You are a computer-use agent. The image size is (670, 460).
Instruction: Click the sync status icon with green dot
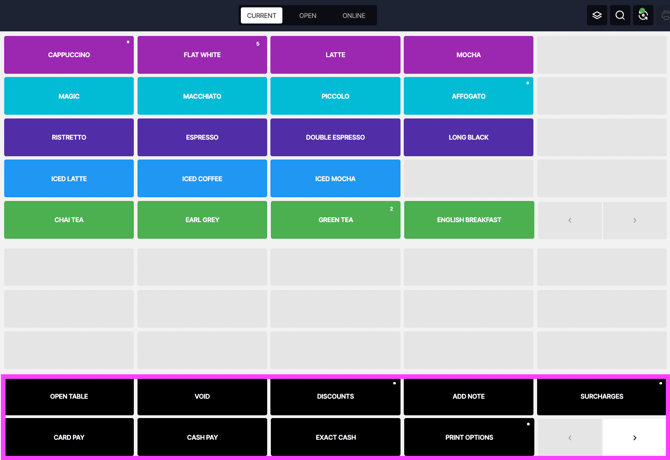coord(643,15)
